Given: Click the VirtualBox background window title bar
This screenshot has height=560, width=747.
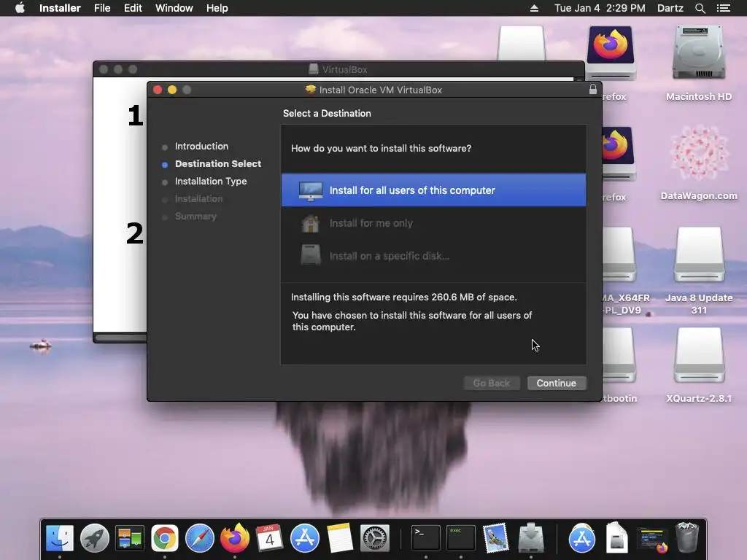Looking at the screenshot, I should (x=338, y=69).
